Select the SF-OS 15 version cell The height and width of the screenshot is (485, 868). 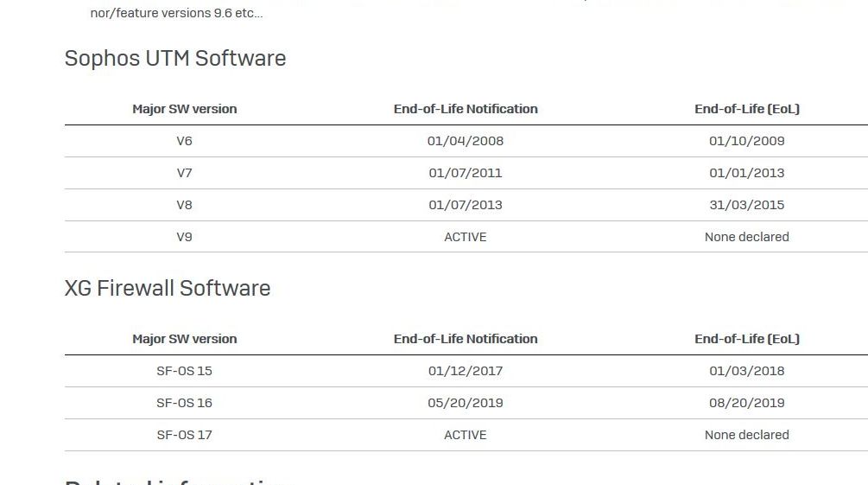[184, 371]
